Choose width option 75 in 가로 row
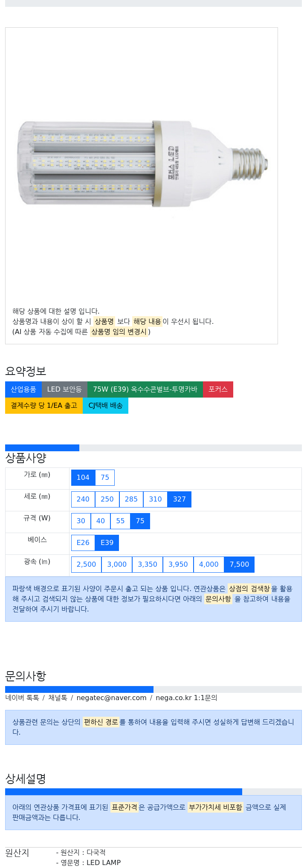307x868 pixels. click(x=105, y=478)
